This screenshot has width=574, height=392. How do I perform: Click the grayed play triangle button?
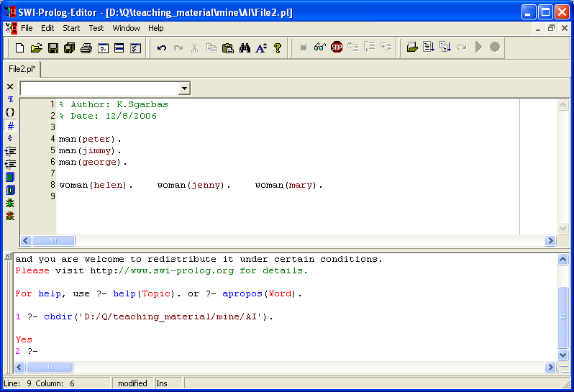[x=478, y=47]
